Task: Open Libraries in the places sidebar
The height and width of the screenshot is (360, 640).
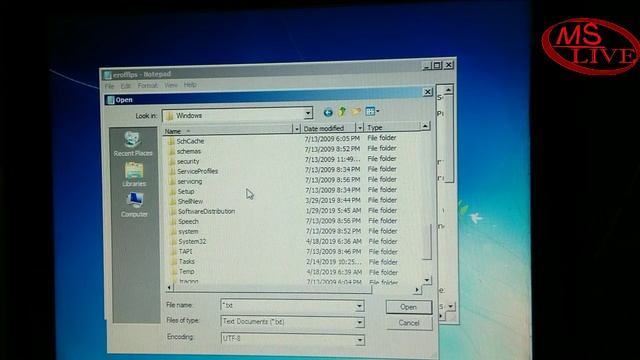Action: [x=134, y=175]
